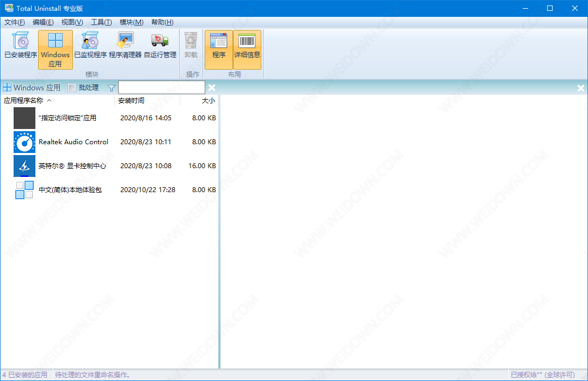
Task: Click the sort arrow beside 应用程序名称
Action: [50, 101]
